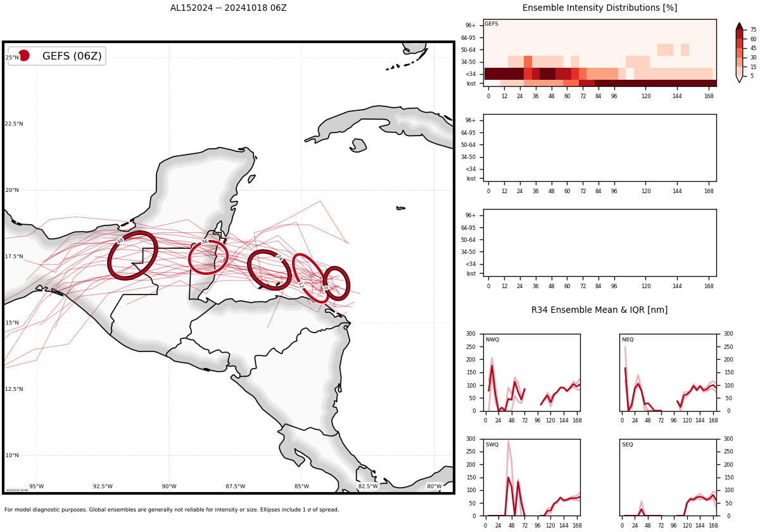Click the R34 Ensemble Mean & IQR heading
The image size is (760, 532).
[x=599, y=310]
